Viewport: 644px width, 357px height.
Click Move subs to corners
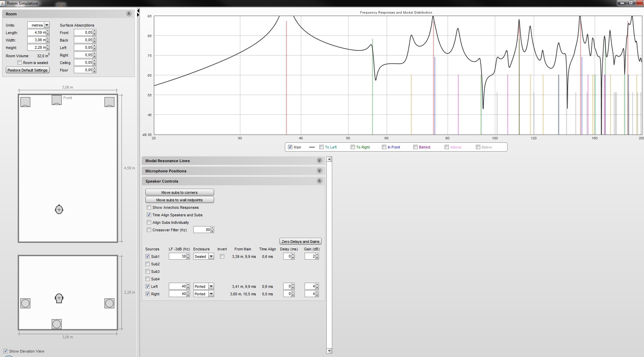pyautogui.click(x=179, y=192)
